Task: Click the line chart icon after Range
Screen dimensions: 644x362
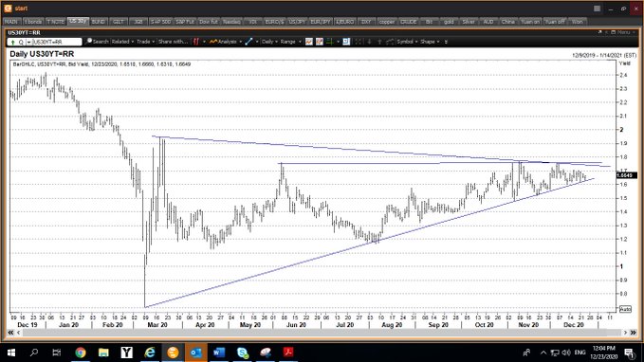Action: (x=309, y=42)
